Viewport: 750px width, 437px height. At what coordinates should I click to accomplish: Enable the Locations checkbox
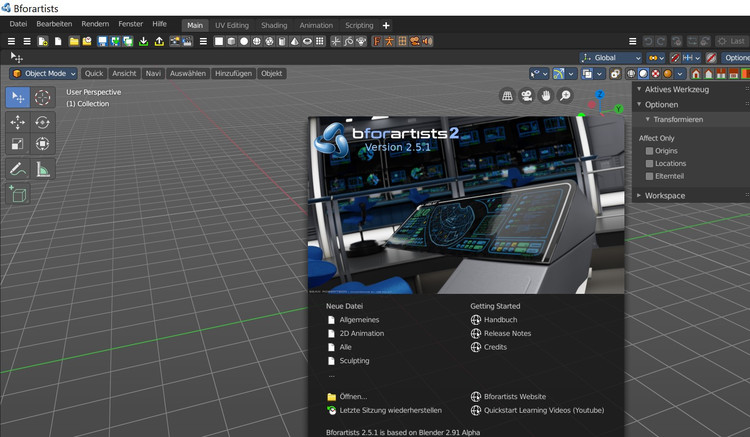coord(649,164)
